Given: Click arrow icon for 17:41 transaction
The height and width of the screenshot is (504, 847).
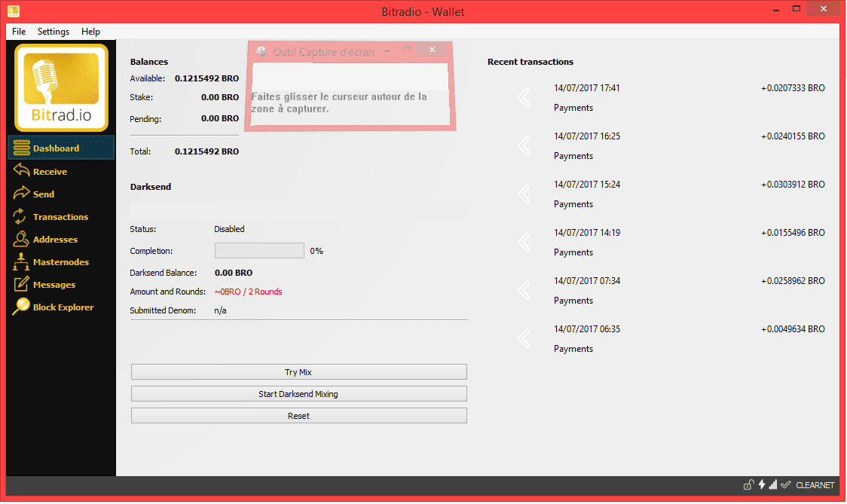Looking at the screenshot, I should pyautogui.click(x=524, y=97).
